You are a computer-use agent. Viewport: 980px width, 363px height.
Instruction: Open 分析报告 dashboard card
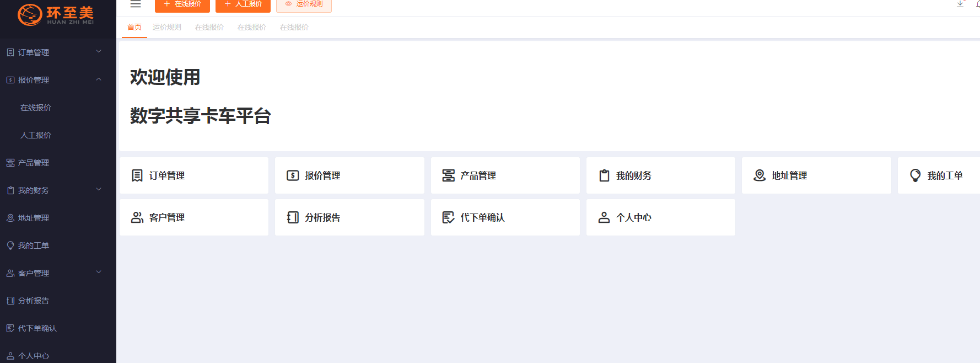349,217
